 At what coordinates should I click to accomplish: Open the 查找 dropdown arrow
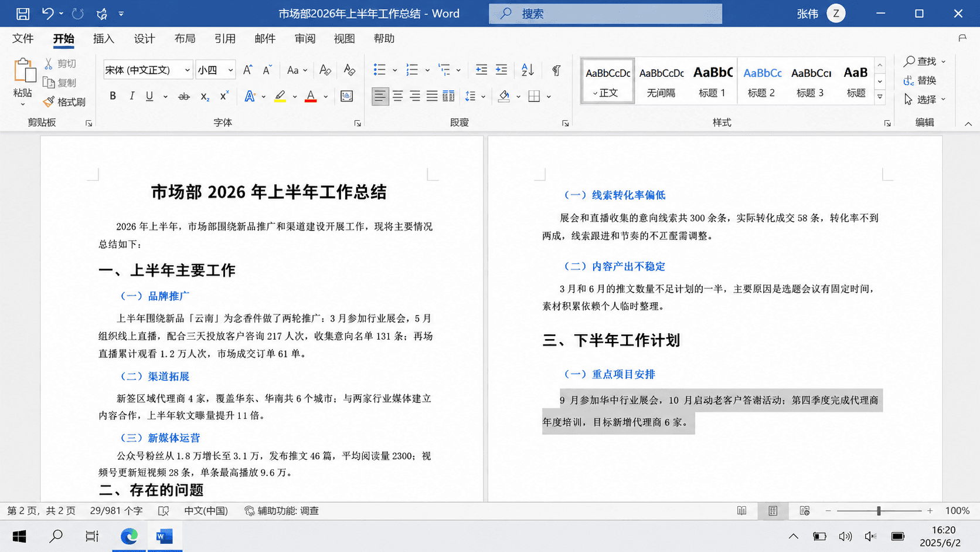point(943,61)
